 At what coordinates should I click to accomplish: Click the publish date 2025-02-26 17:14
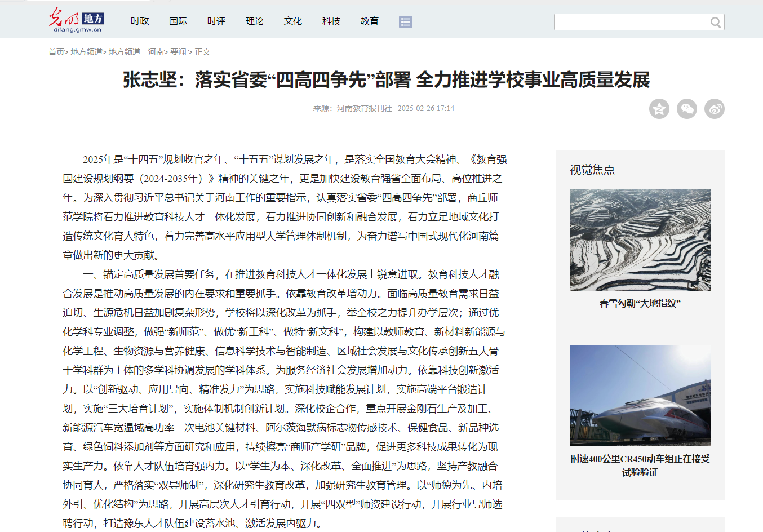click(426, 108)
